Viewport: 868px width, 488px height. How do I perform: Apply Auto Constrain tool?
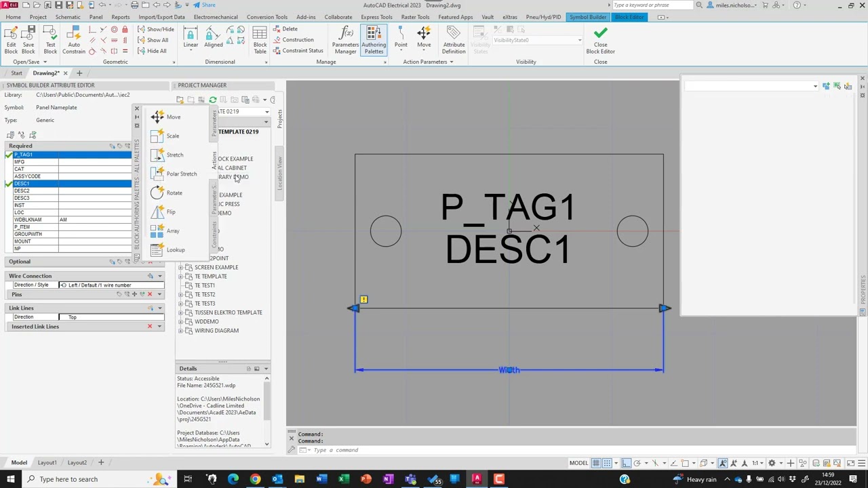(74, 40)
